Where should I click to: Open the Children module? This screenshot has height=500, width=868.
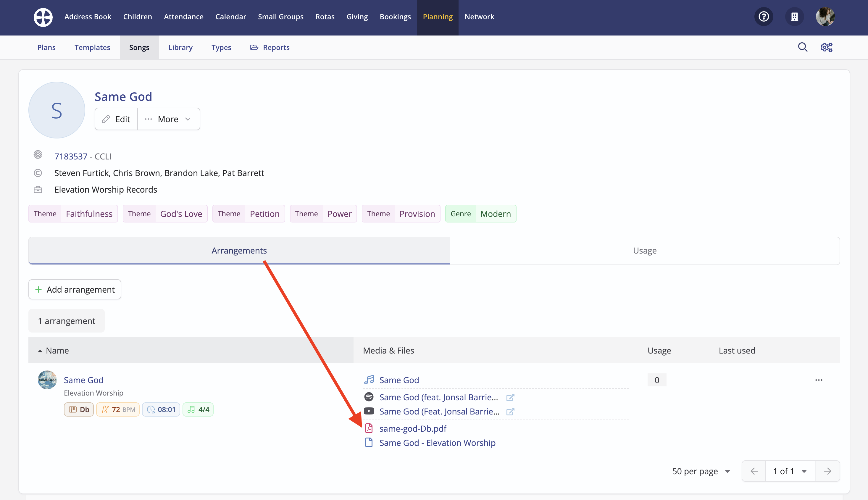coord(137,17)
